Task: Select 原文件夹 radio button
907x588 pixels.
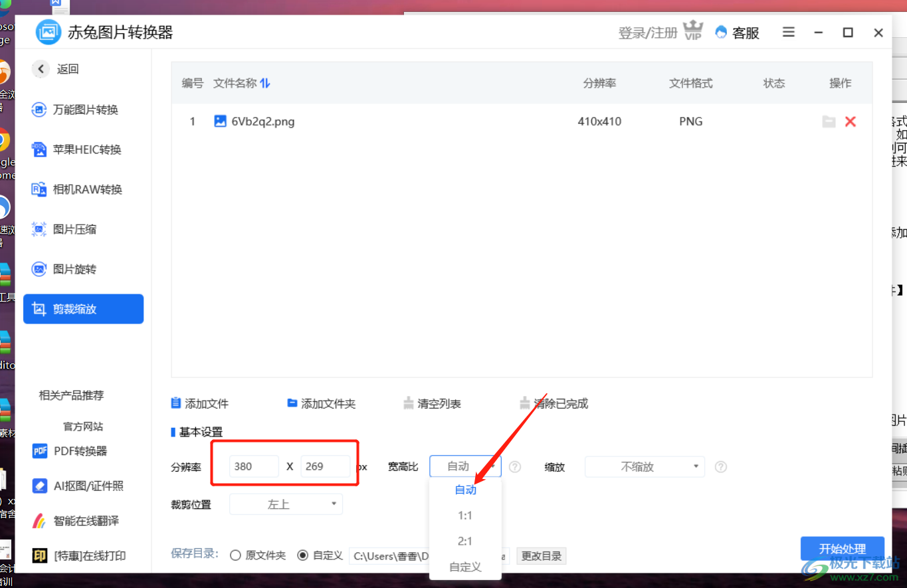Action: [x=235, y=555]
